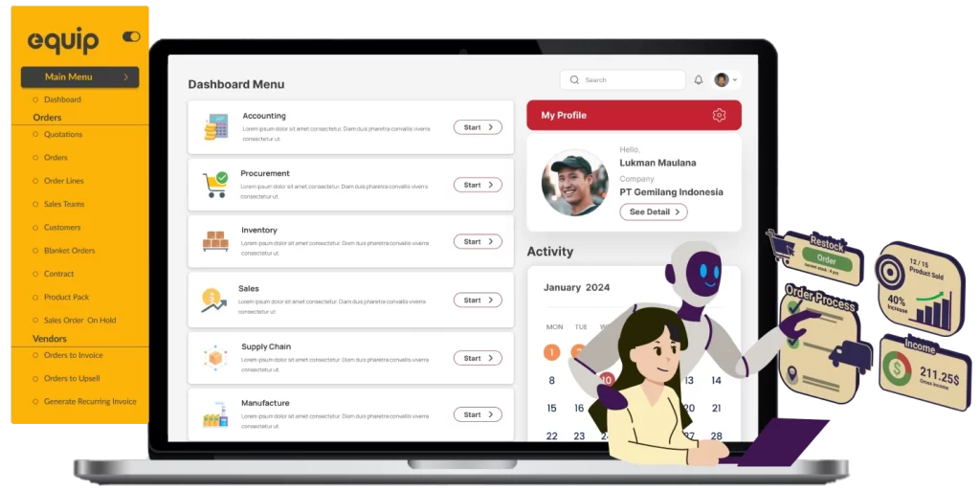Screen dimensions: 980x490
Task: Select the Dashboard radio bullet in sidebar
Action: pyautogui.click(x=35, y=100)
